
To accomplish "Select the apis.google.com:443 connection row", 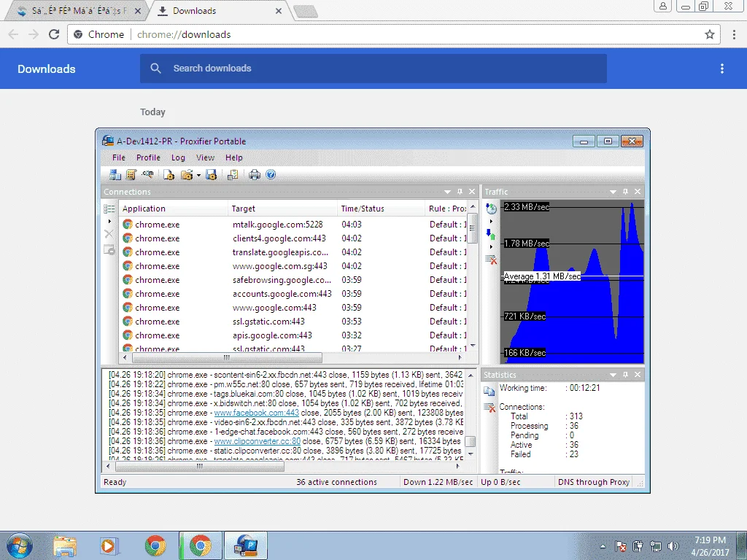I will (x=293, y=335).
